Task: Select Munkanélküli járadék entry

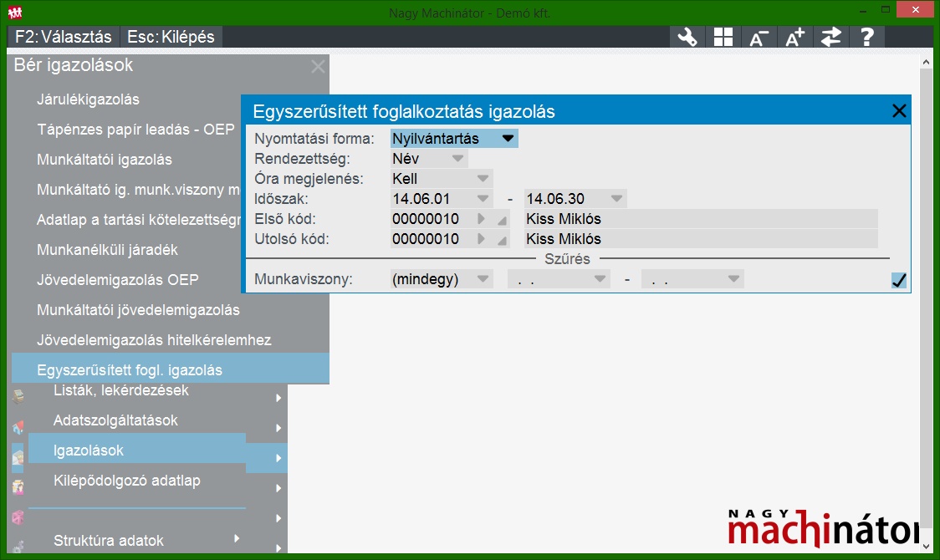Action: click(107, 250)
